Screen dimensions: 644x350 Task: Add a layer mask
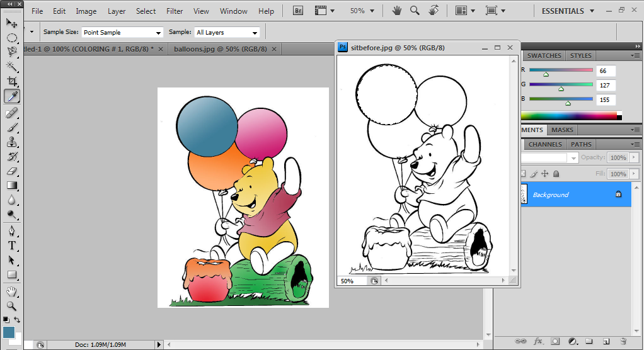click(555, 341)
